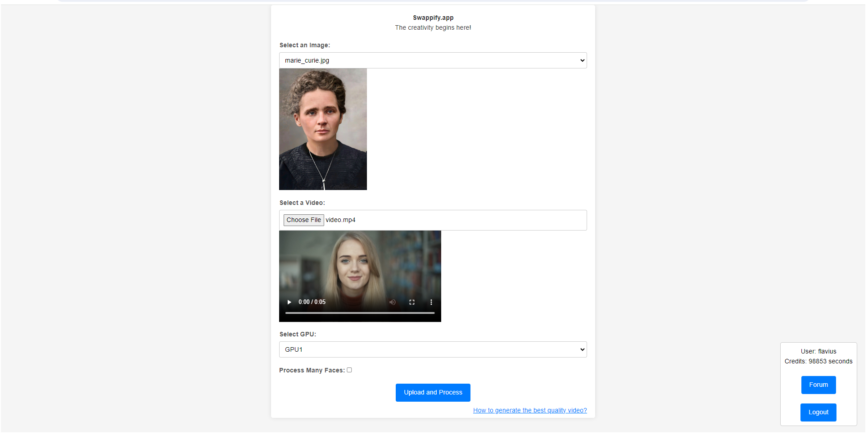The height and width of the screenshot is (435, 868).
Task: Click the Logout button
Action: [x=818, y=412]
